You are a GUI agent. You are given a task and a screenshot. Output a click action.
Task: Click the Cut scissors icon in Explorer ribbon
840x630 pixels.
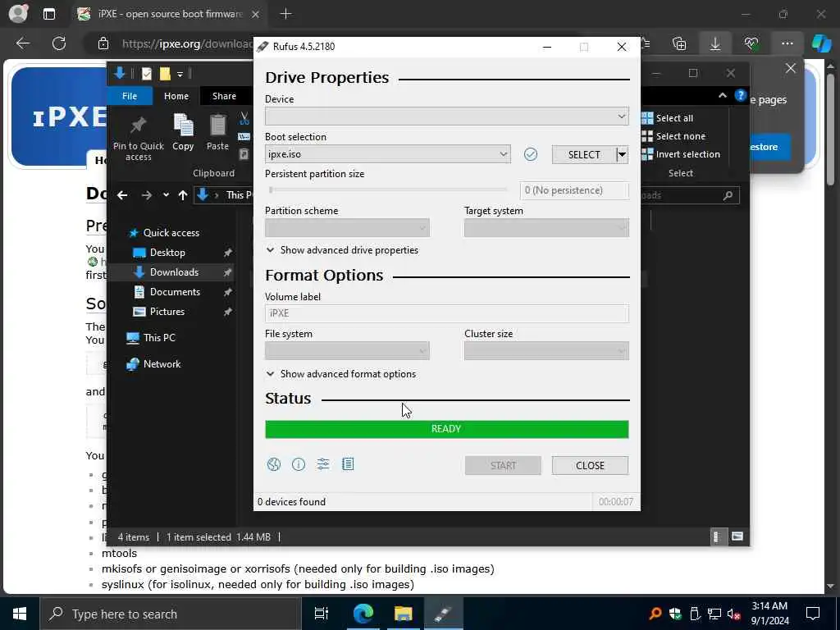tap(244, 118)
